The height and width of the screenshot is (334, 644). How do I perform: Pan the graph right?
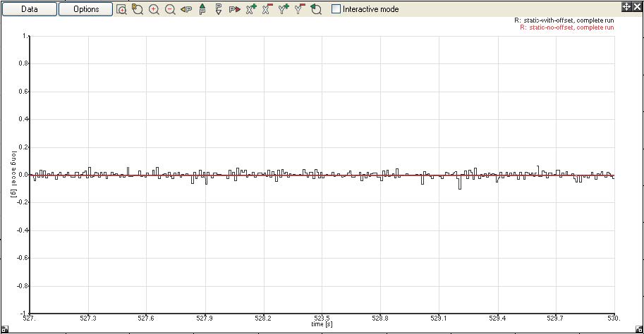(235, 9)
